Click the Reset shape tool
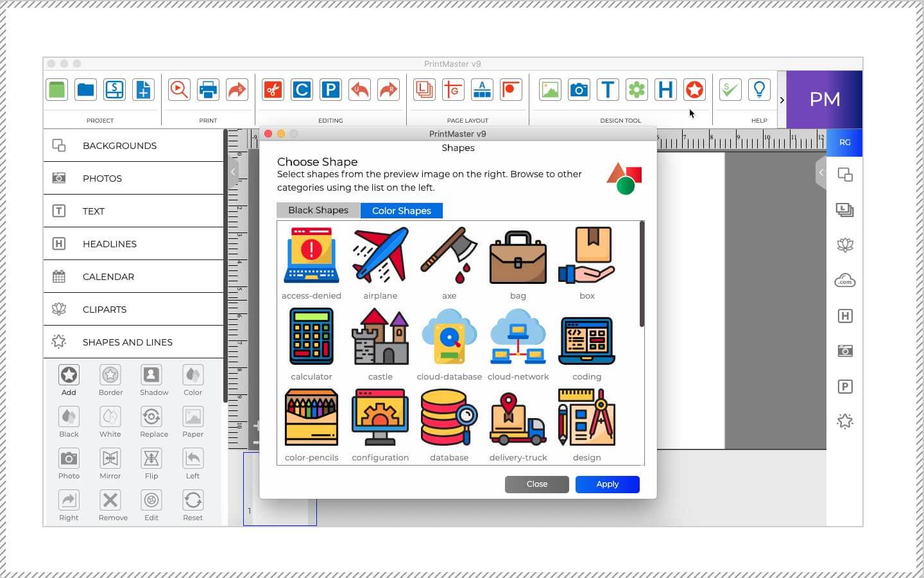 (x=193, y=505)
